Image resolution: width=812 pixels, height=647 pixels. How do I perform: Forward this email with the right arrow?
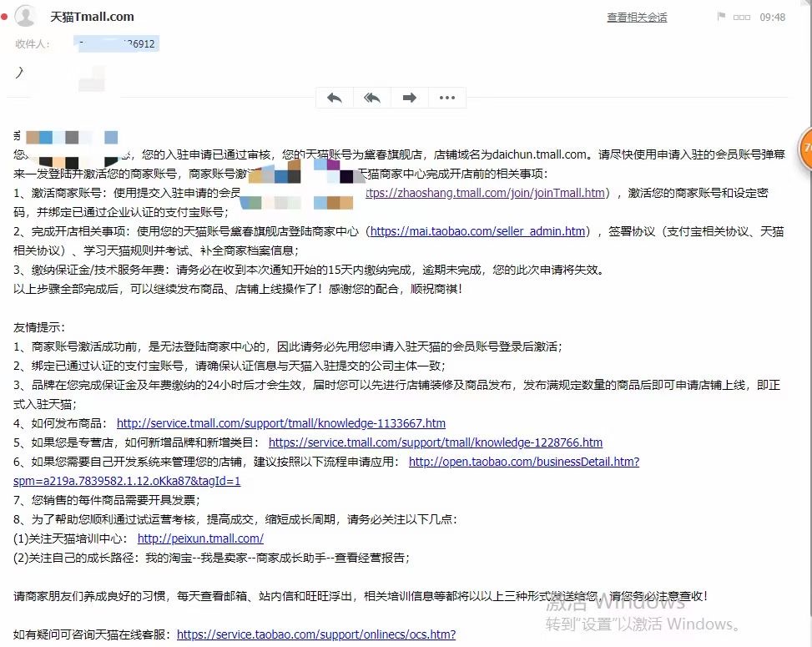410,98
